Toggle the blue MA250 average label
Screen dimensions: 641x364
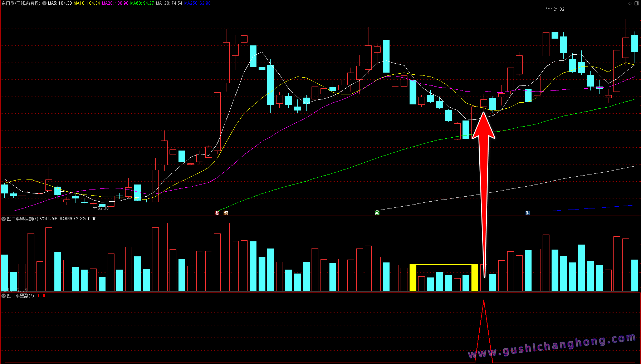pos(197,3)
